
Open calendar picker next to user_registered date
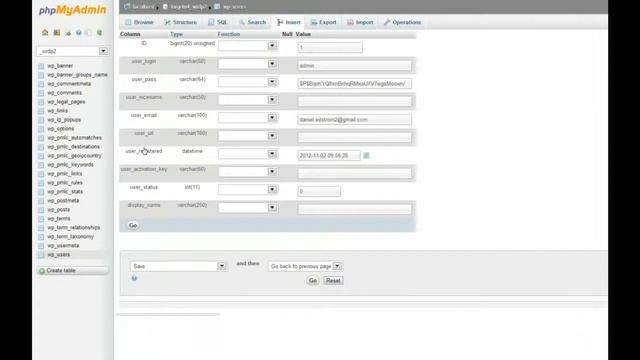click(366, 156)
